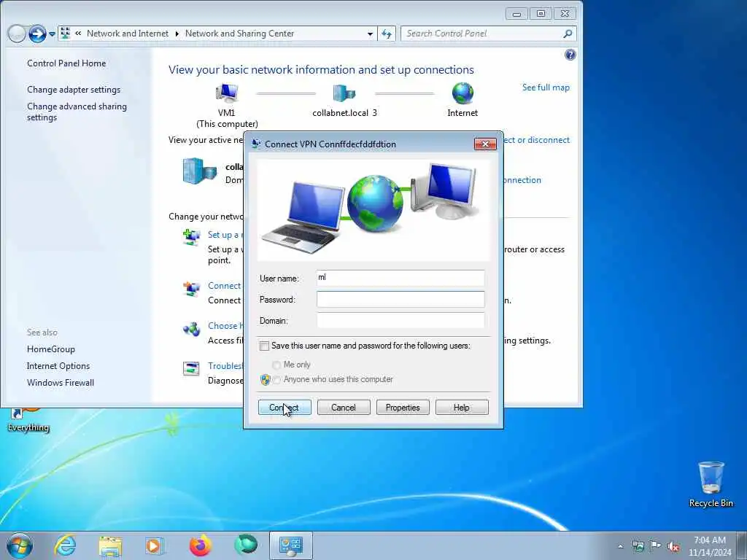Click Set up a new connection icon
Viewport: 747px width, 560px height.
click(x=192, y=237)
